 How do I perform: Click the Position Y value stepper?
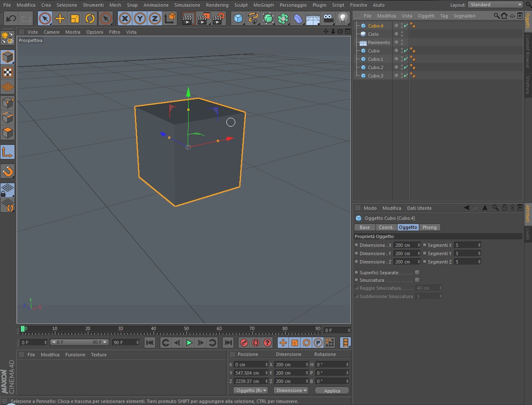266,373
